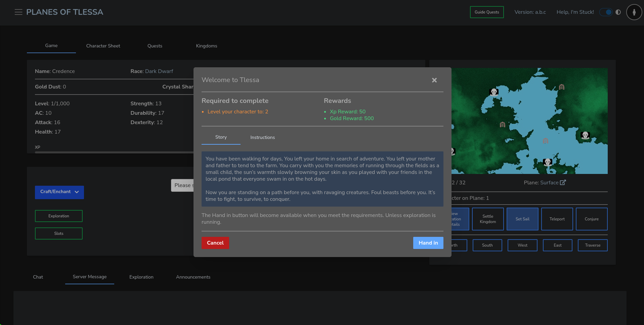The height and width of the screenshot is (325, 644).
Task: Click the Guide Quests button
Action: pos(486,12)
